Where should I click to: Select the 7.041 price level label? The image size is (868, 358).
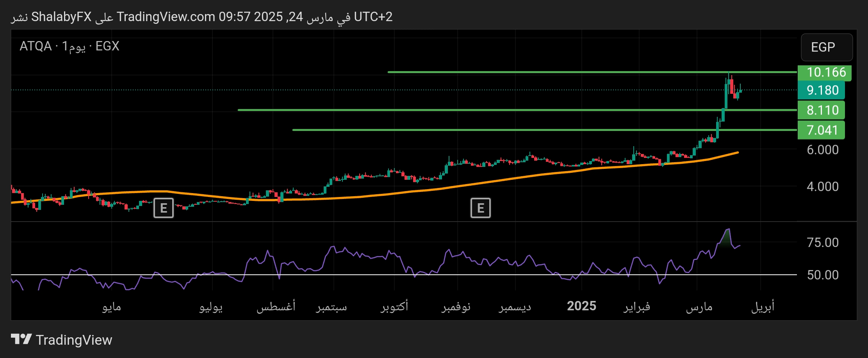821,130
